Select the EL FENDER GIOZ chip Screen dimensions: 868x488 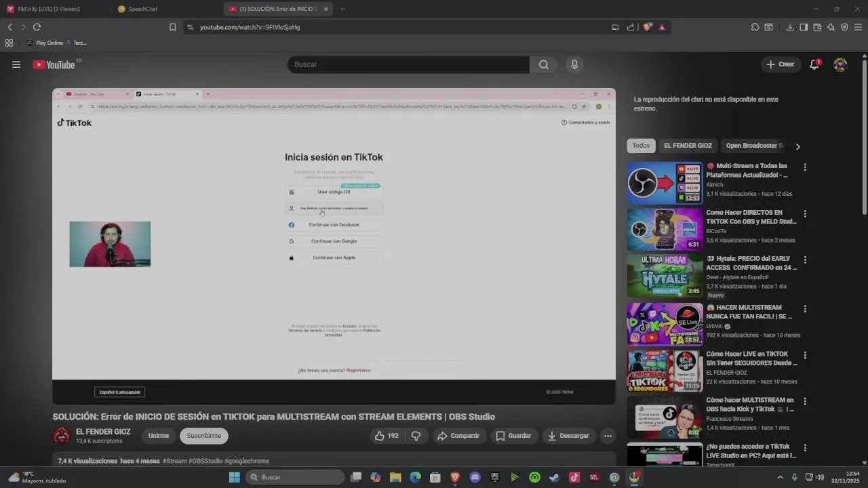pos(688,146)
